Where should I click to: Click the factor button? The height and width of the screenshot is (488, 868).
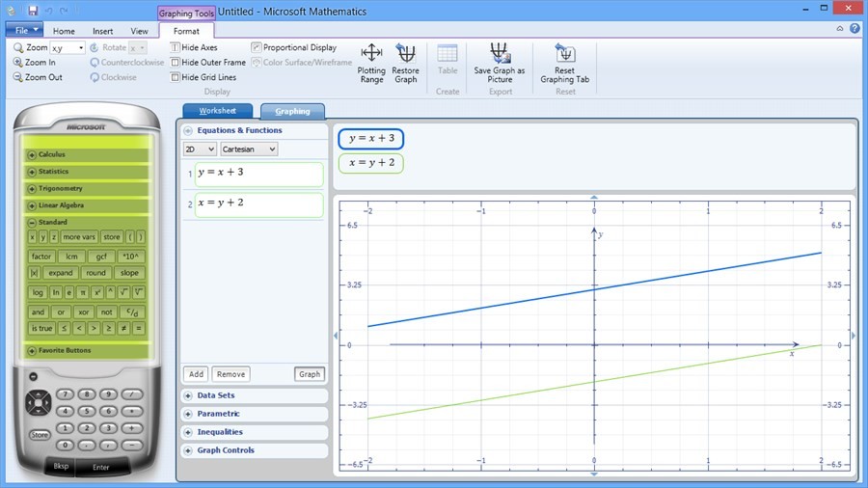pos(41,257)
